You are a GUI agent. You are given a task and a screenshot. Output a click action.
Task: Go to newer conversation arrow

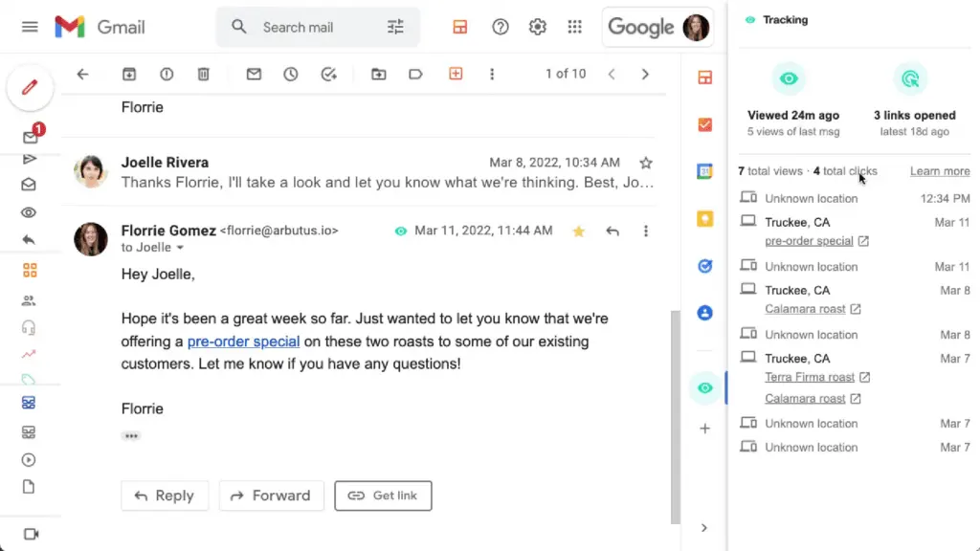pyautogui.click(x=612, y=75)
